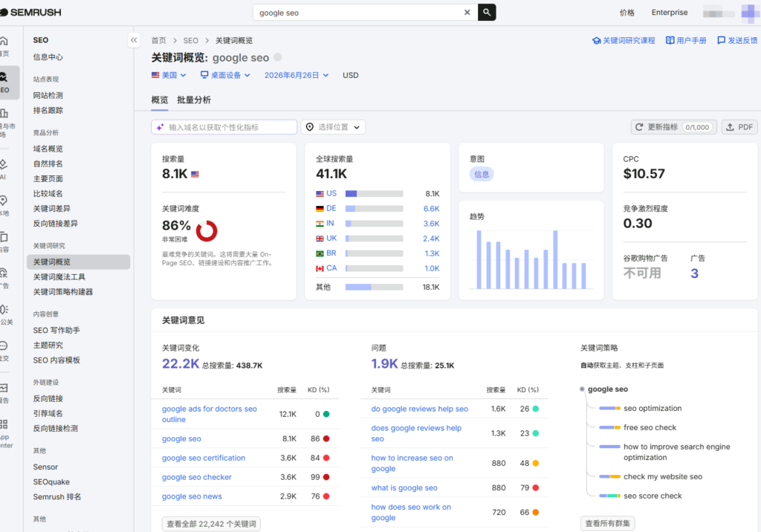Open question do google reviews help seo

point(420,409)
